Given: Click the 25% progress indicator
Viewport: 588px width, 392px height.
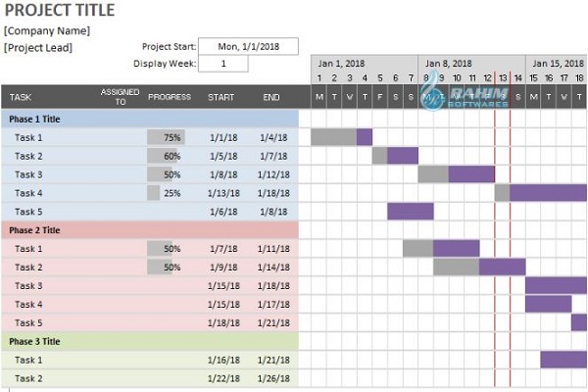Looking at the screenshot, I should (x=165, y=193).
